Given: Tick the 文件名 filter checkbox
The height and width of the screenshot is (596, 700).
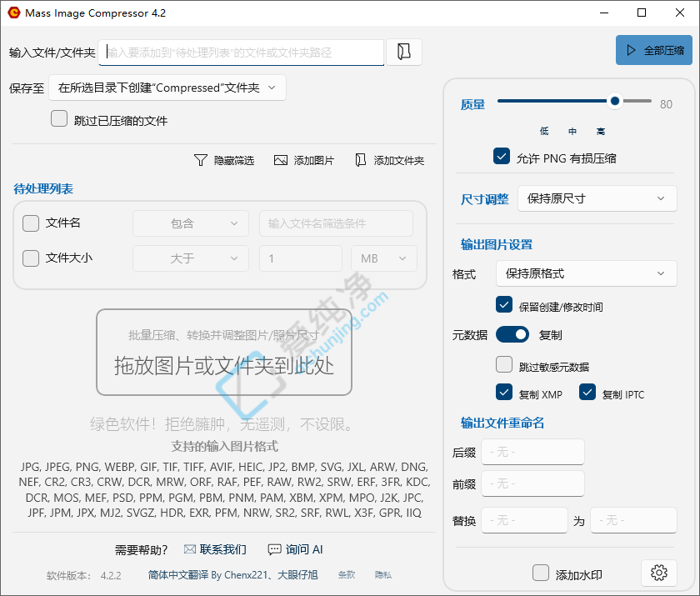Looking at the screenshot, I should click(x=31, y=223).
